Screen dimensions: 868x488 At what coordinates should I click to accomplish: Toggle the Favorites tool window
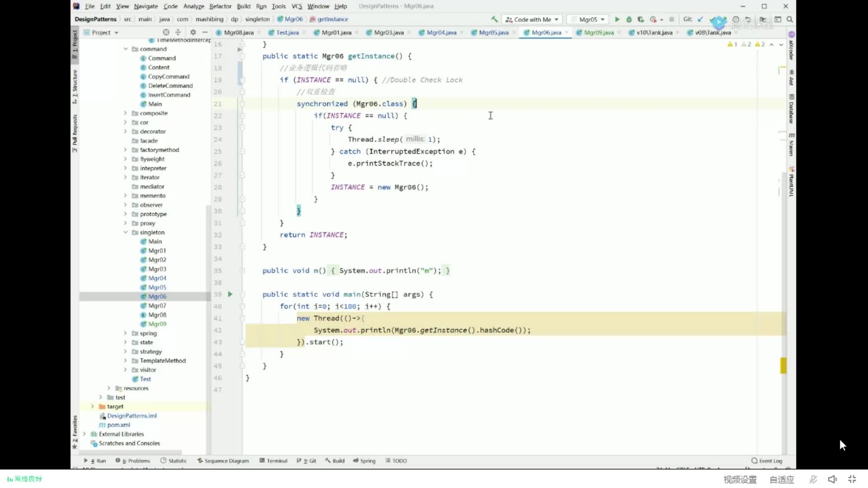[75, 432]
